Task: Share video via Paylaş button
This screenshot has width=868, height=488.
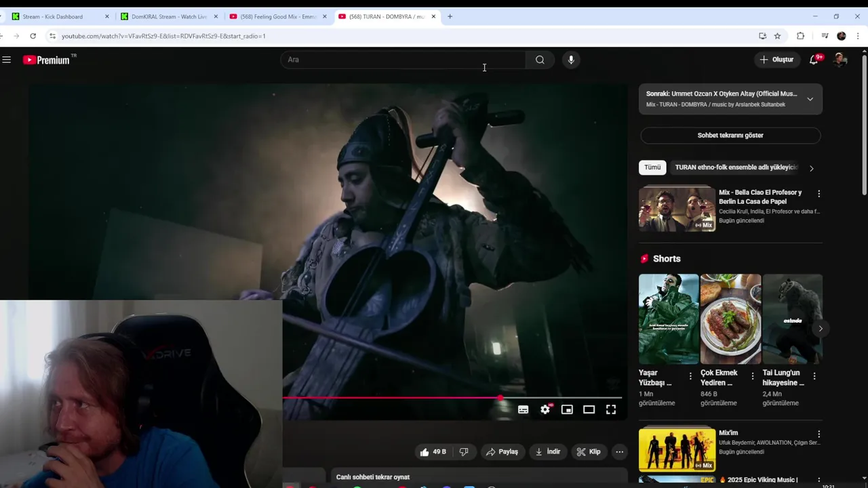Action: pyautogui.click(x=502, y=452)
